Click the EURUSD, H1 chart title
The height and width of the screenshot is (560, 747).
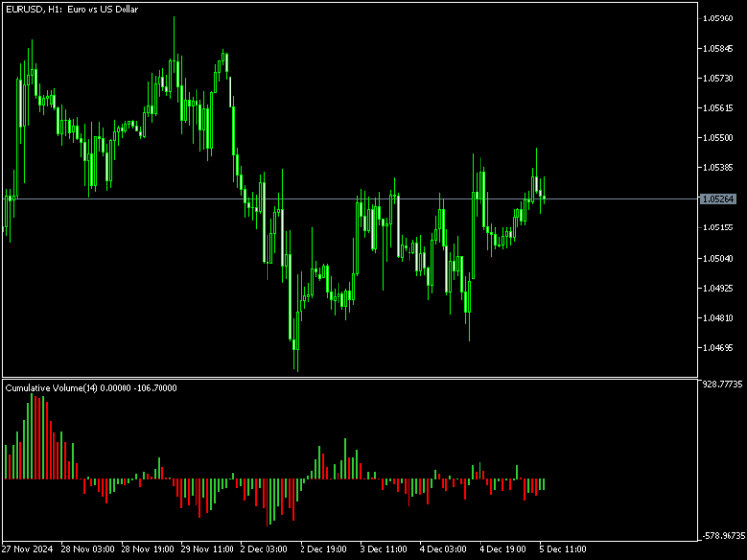71,9
